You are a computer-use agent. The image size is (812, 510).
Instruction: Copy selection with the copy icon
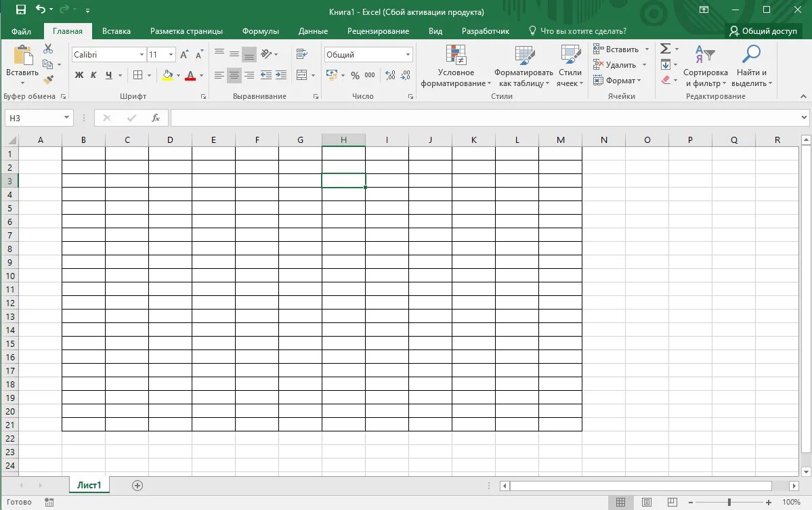[47, 64]
